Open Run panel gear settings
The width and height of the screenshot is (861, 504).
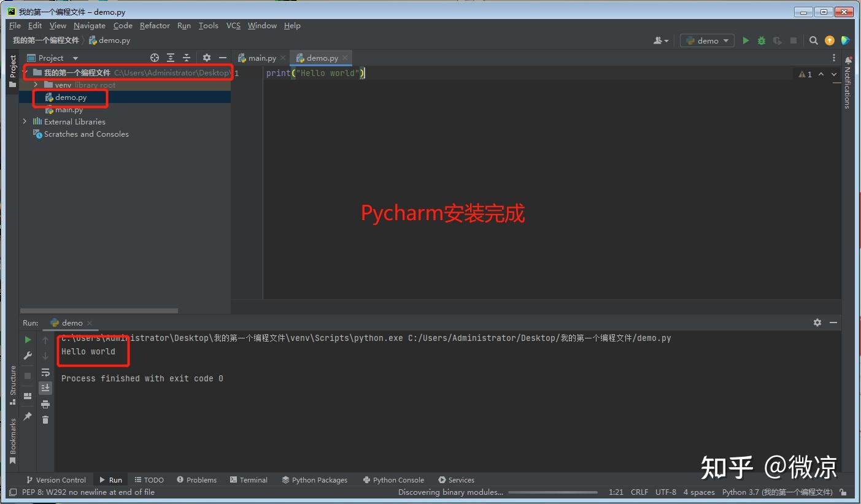point(817,323)
